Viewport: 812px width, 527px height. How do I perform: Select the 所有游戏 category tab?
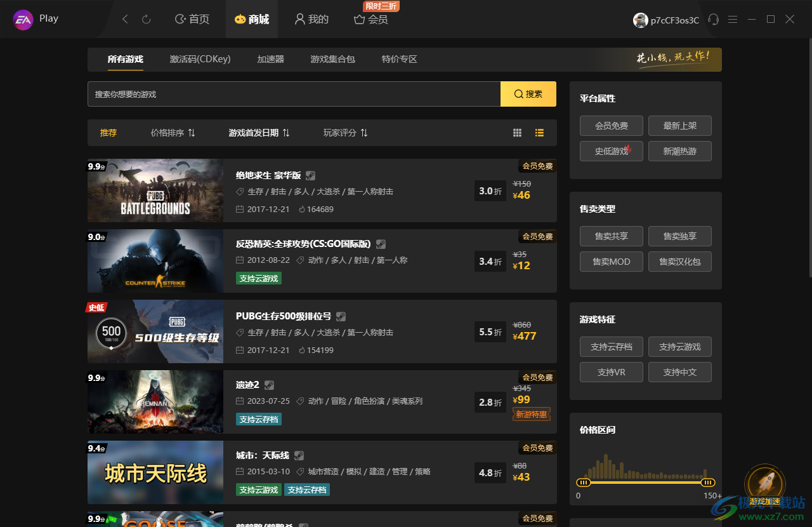click(x=125, y=59)
